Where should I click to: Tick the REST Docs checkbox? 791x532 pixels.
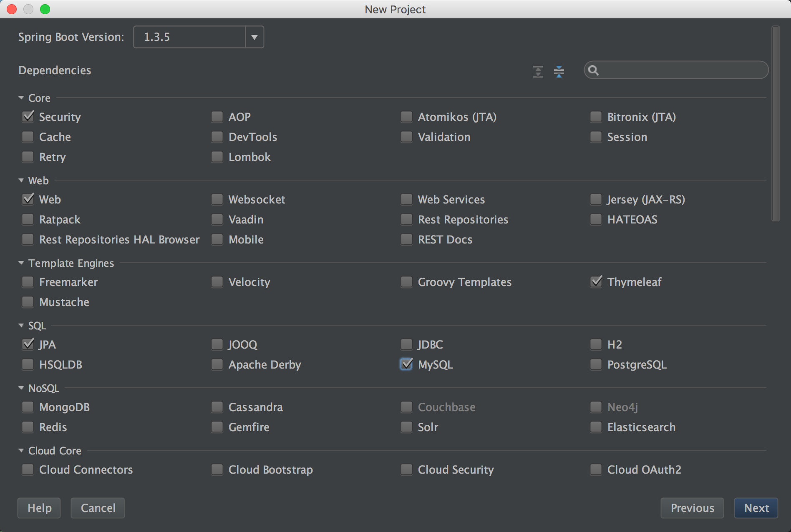406,239
